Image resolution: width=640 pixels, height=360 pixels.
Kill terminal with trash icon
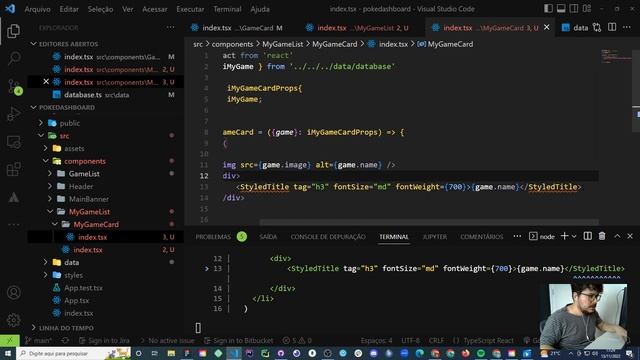point(602,236)
